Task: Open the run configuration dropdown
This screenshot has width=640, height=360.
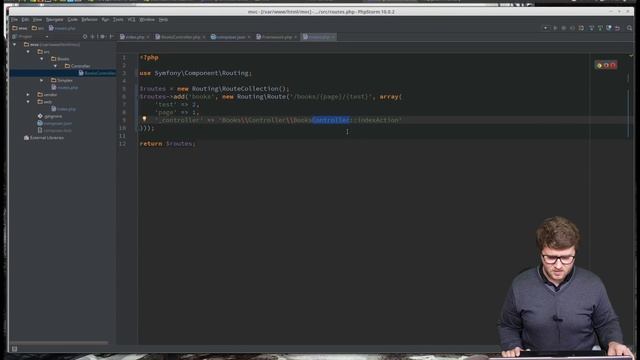Action: 545,28
